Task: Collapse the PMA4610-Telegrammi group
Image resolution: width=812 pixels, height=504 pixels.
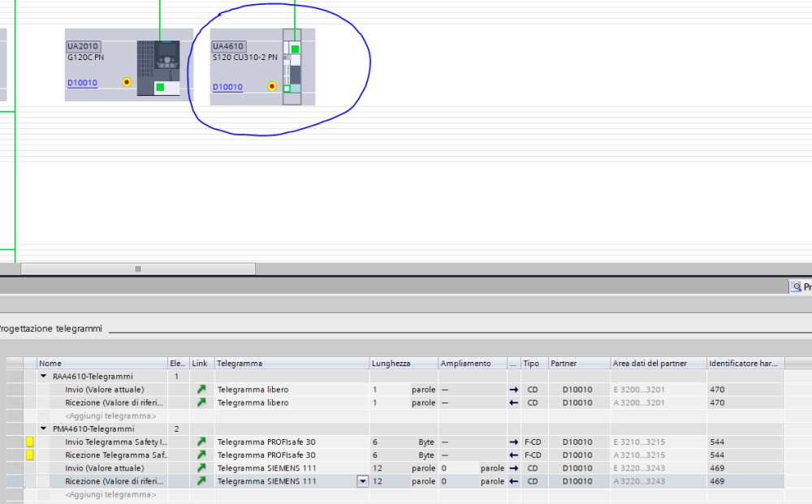Action: click(44, 429)
